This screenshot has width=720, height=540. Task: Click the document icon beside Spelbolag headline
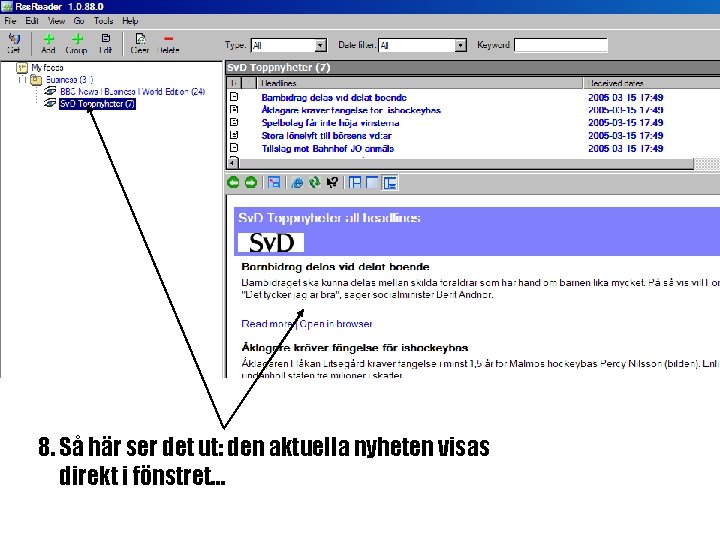(234, 122)
